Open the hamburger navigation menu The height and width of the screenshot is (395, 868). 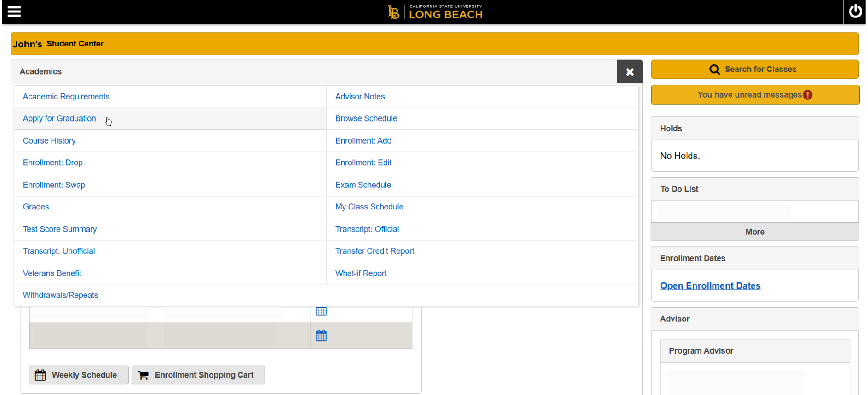click(x=14, y=12)
